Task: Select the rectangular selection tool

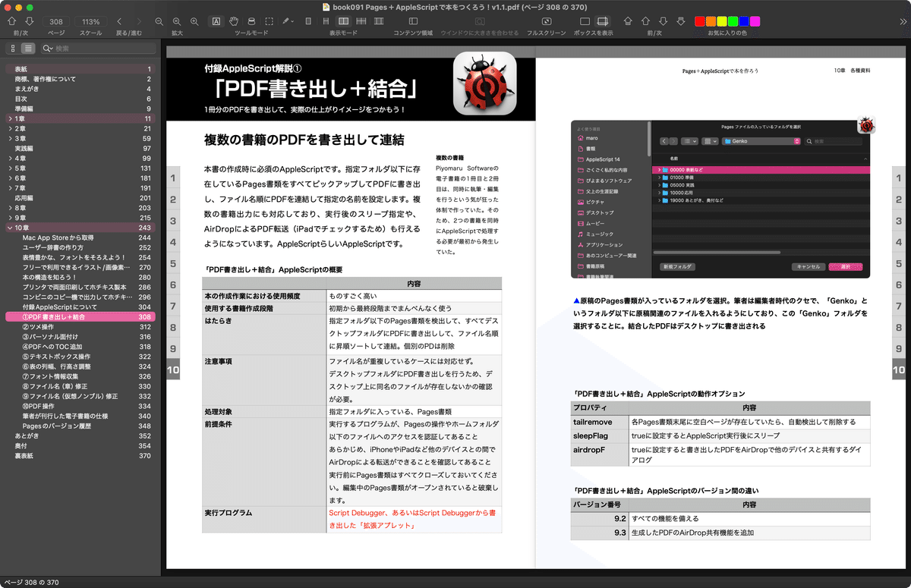Action: click(x=270, y=21)
